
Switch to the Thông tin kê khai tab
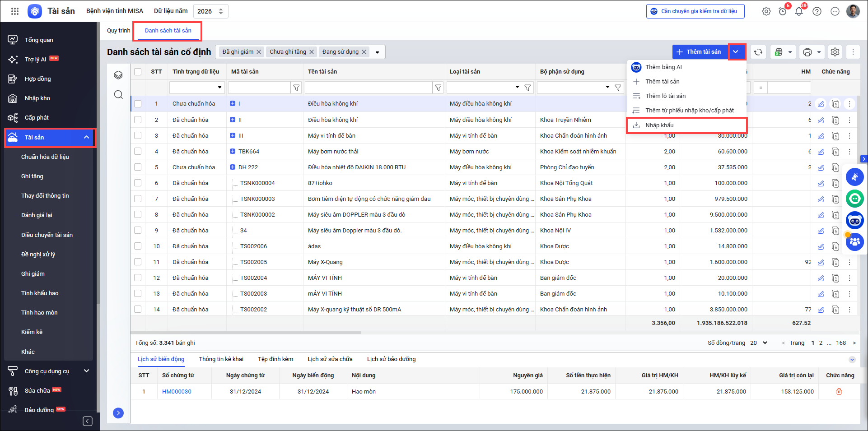click(x=221, y=359)
